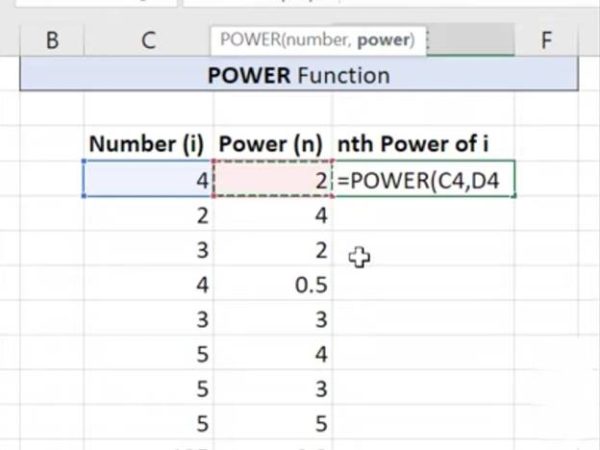This screenshot has height=450, width=600.
Task: Select the Number cell with 2 in row five
Action: 148,215
